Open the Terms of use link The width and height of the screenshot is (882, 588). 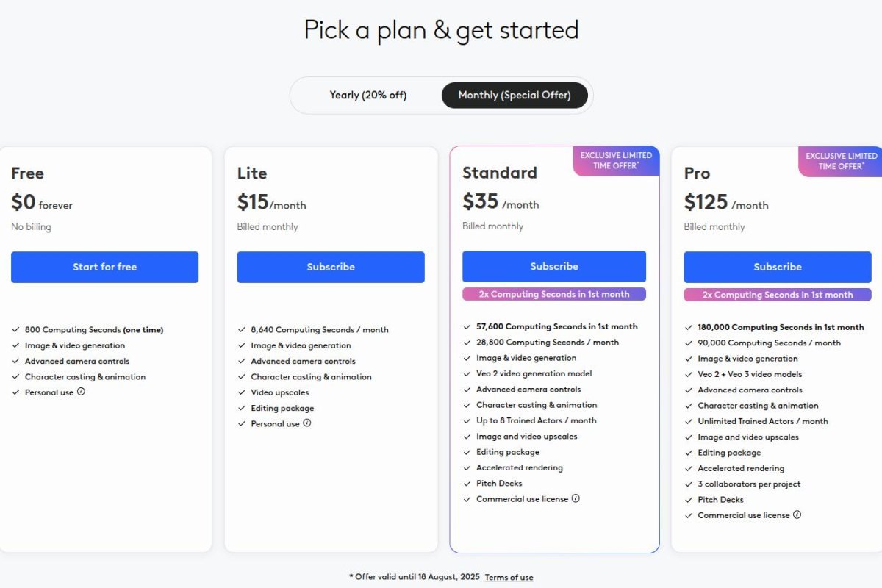point(509,577)
